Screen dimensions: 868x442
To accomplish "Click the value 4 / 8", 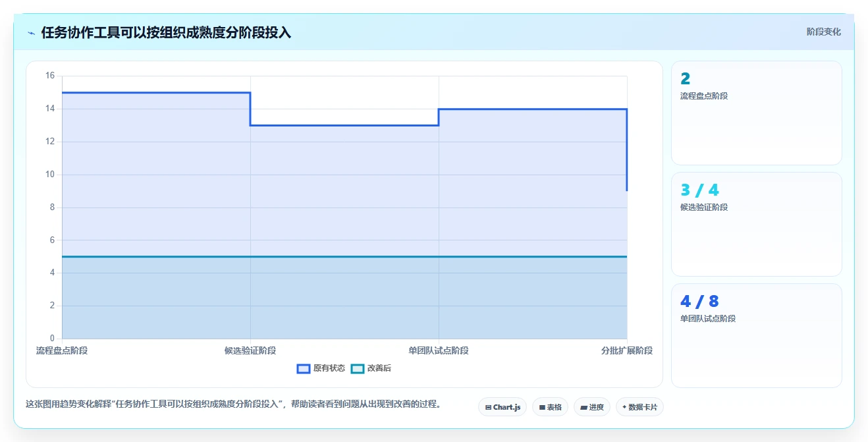I will pos(699,302).
